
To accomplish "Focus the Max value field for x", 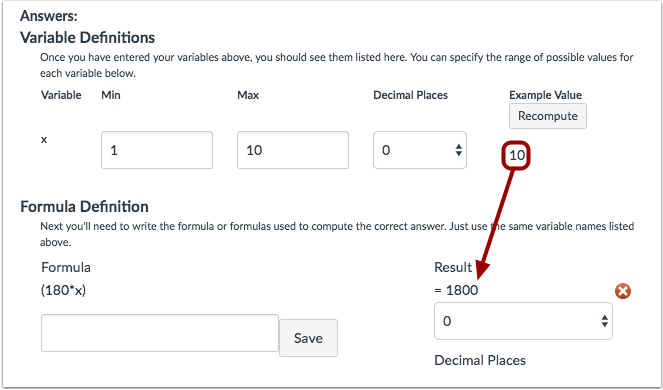I will click(293, 150).
